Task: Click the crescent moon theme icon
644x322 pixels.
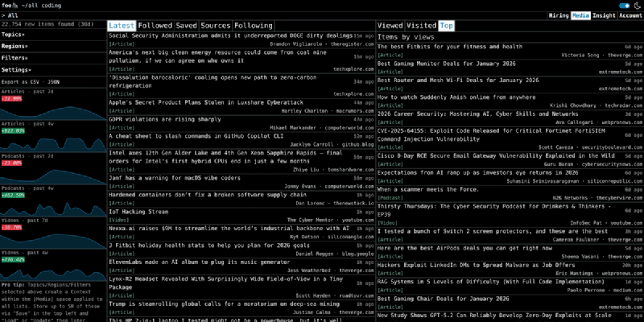Action: (x=637, y=5)
